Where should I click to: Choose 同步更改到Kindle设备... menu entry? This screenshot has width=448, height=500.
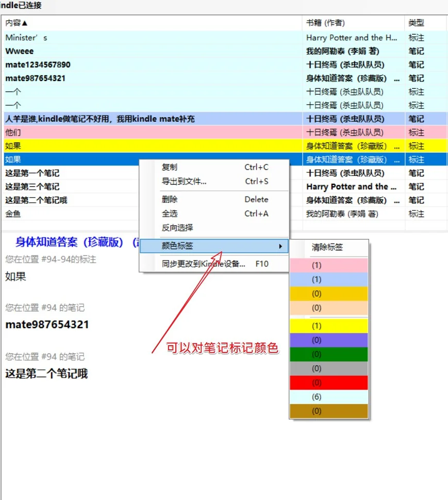click(x=215, y=264)
